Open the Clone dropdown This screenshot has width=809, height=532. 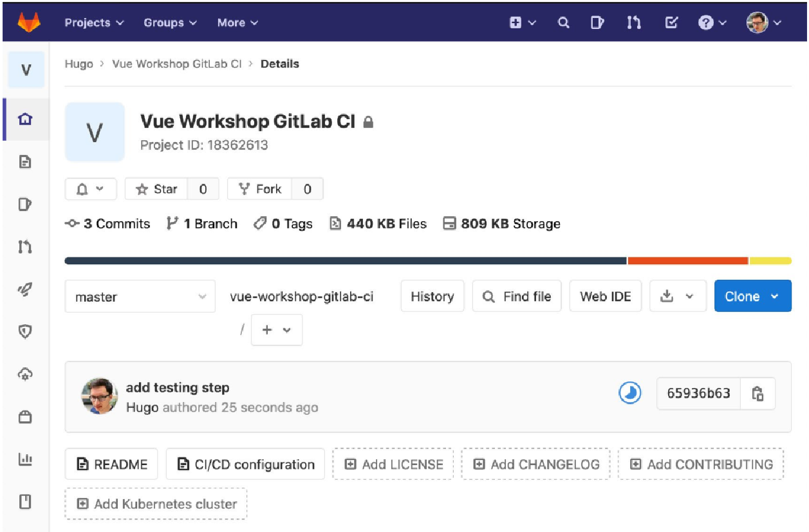[753, 297]
